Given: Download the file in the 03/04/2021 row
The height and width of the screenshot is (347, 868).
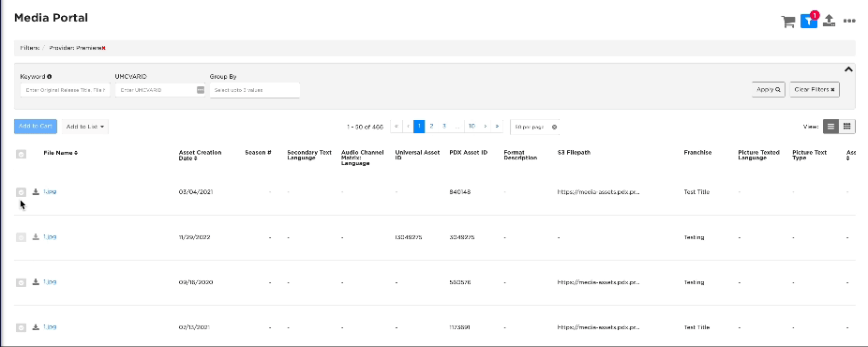Looking at the screenshot, I should (x=36, y=191).
